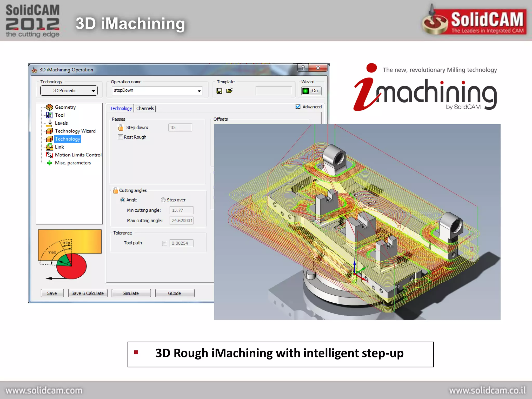Select Link in the operation tree
This screenshot has height=399, width=532.
tap(59, 147)
